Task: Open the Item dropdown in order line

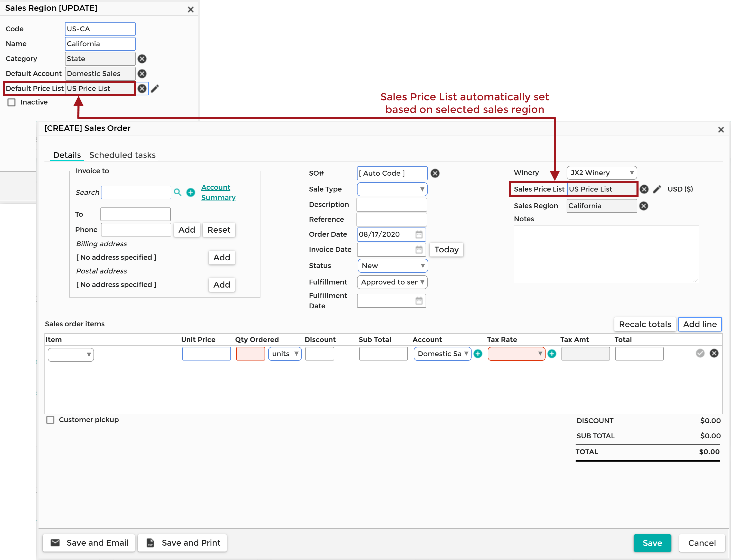Action: [71, 355]
